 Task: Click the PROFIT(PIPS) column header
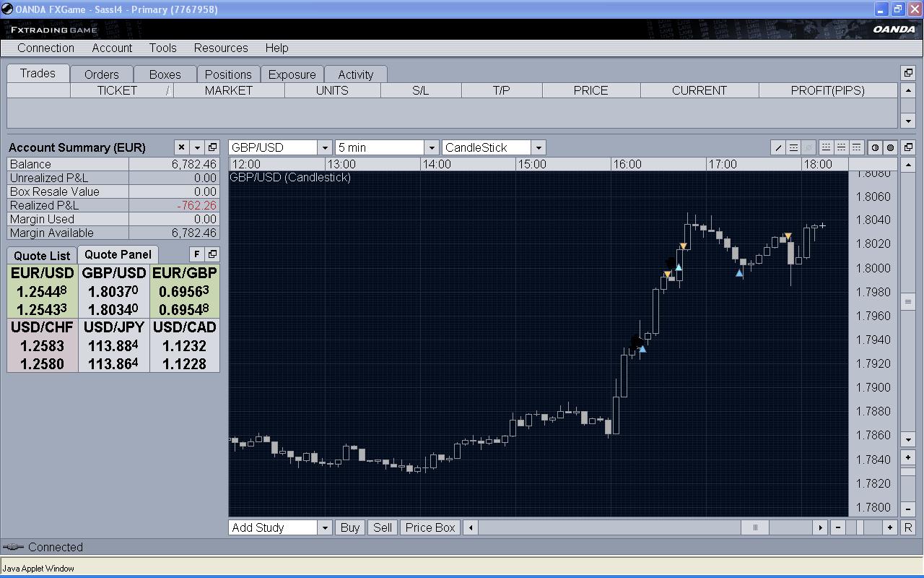tap(828, 90)
